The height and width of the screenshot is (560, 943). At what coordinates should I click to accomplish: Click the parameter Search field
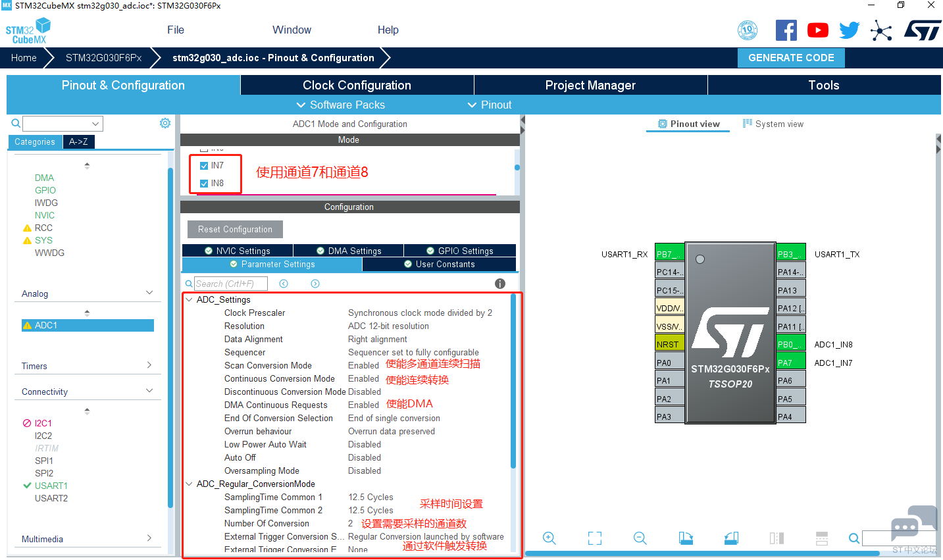(231, 284)
